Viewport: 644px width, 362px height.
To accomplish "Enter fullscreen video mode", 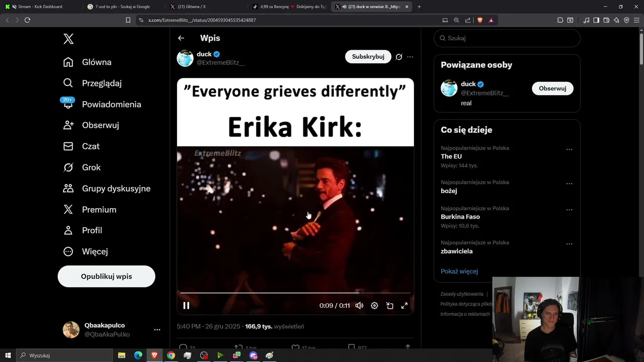I will [404, 306].
